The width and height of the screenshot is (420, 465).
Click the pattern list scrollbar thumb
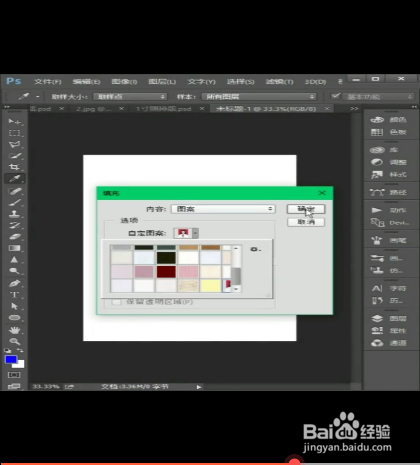click(x=236, y=276)
